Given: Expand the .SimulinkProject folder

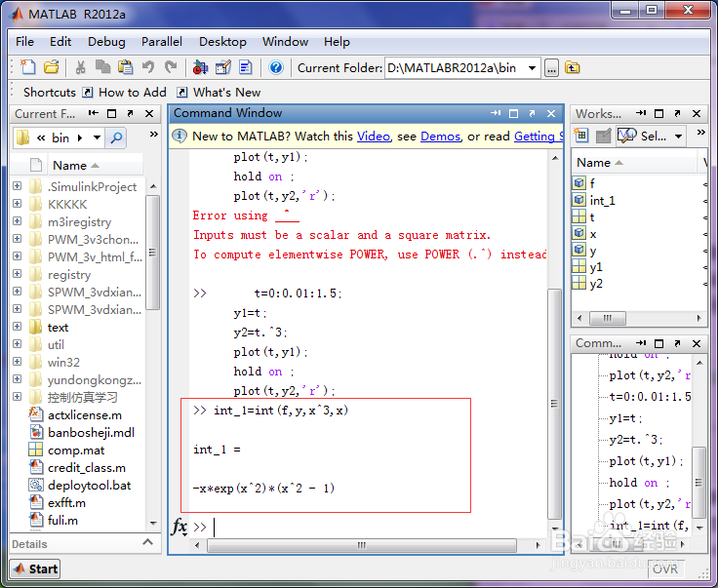Looking at the screenshot, I should (x=18, y=186).
